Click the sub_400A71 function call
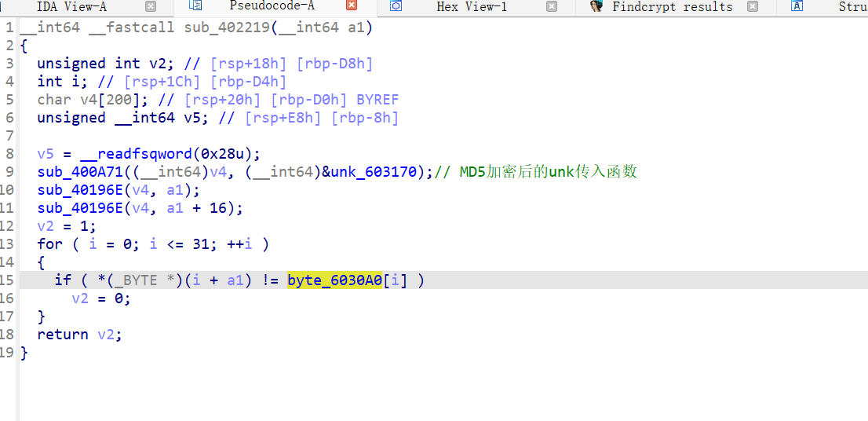This screenshot has width=868, height=421. click(81, 172)
